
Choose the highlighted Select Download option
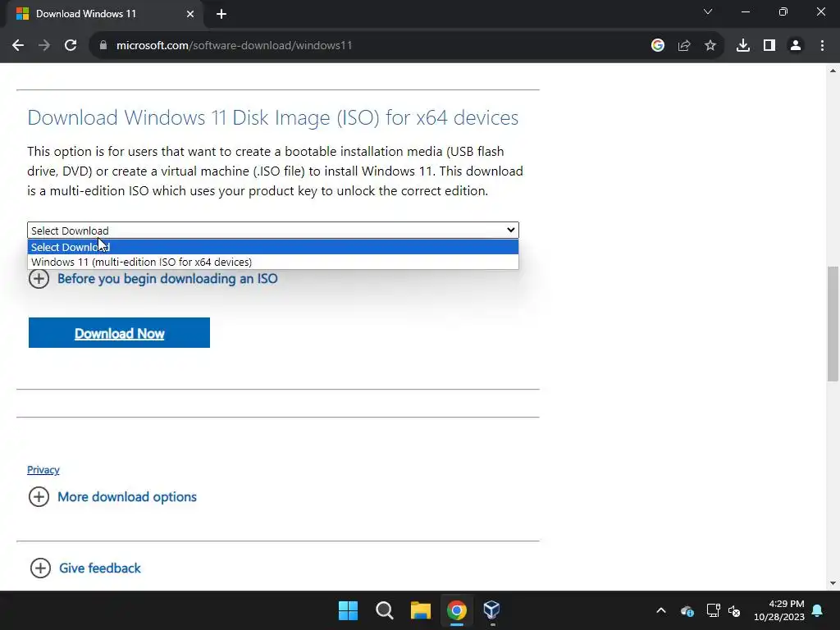(272, 247)
